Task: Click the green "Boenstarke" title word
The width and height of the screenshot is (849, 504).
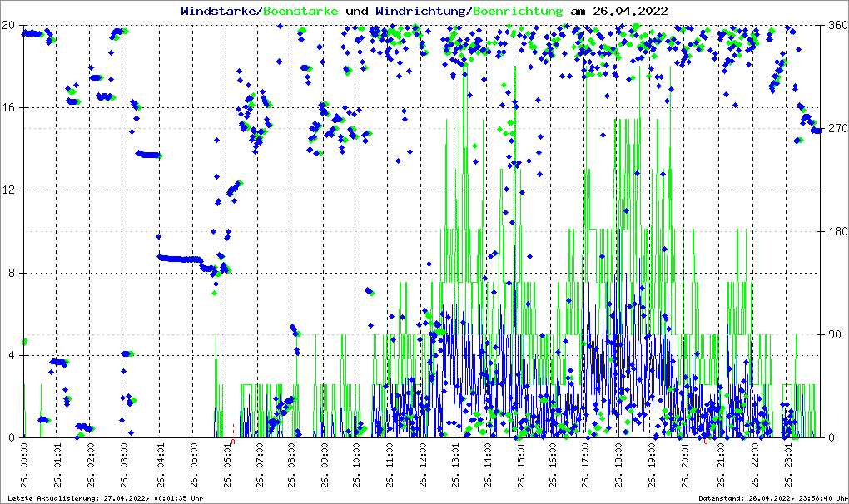Action: click(x=300, y=11)
